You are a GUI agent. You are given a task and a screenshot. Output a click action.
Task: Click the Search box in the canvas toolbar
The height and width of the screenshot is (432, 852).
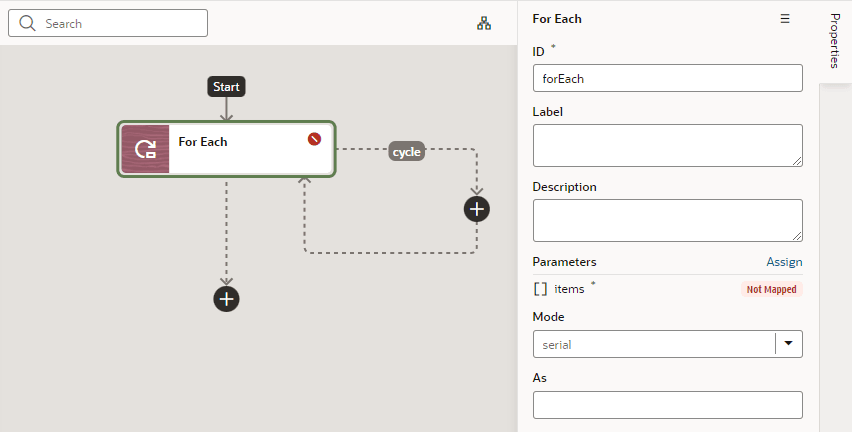[x=108, y=23]
